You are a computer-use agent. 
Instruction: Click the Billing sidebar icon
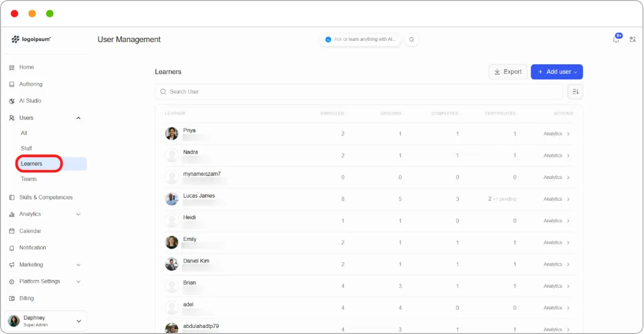(x=11, y=299)
